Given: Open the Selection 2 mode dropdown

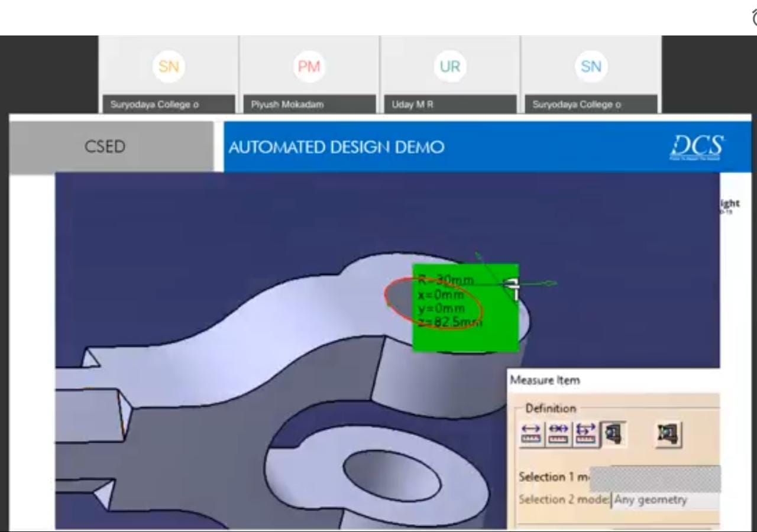Looking at the screenshot, I should pos(665,500).
